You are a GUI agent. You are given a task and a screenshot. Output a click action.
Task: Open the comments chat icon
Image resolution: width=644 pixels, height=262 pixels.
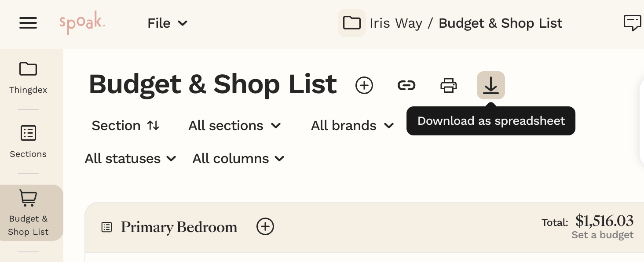632,23
